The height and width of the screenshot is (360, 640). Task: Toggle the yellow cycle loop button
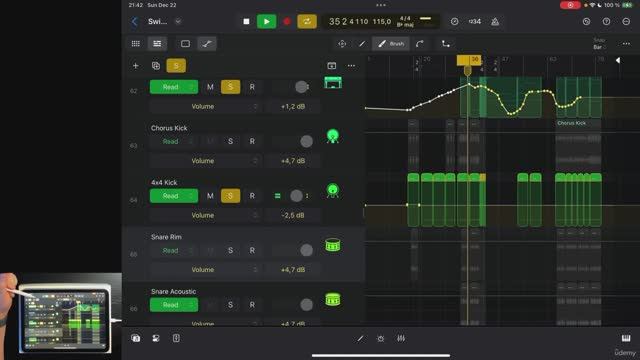point(307,22)
